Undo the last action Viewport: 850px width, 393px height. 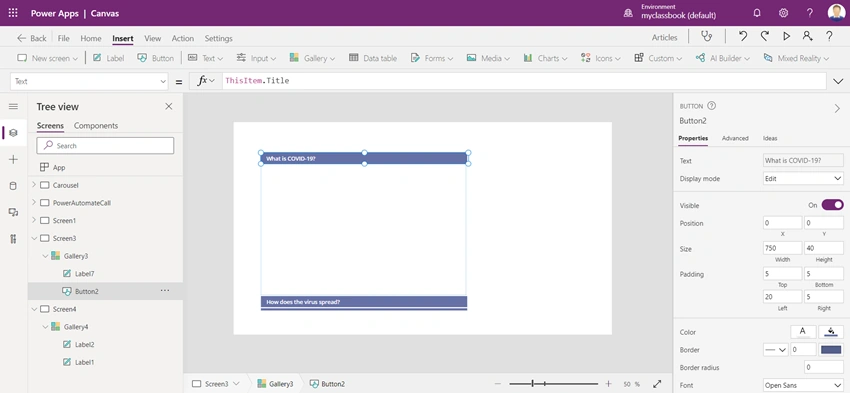(743, 36)
